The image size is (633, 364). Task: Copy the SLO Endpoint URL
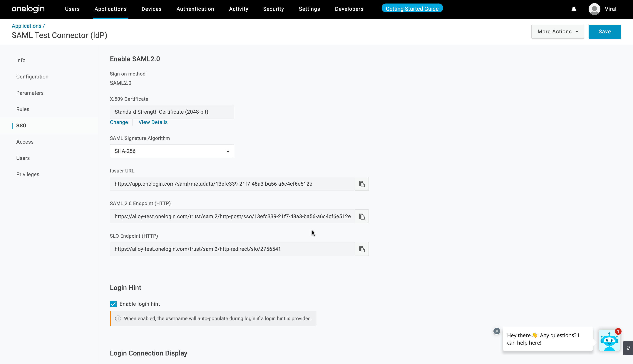pyautogui.click(x=361, y=249)
